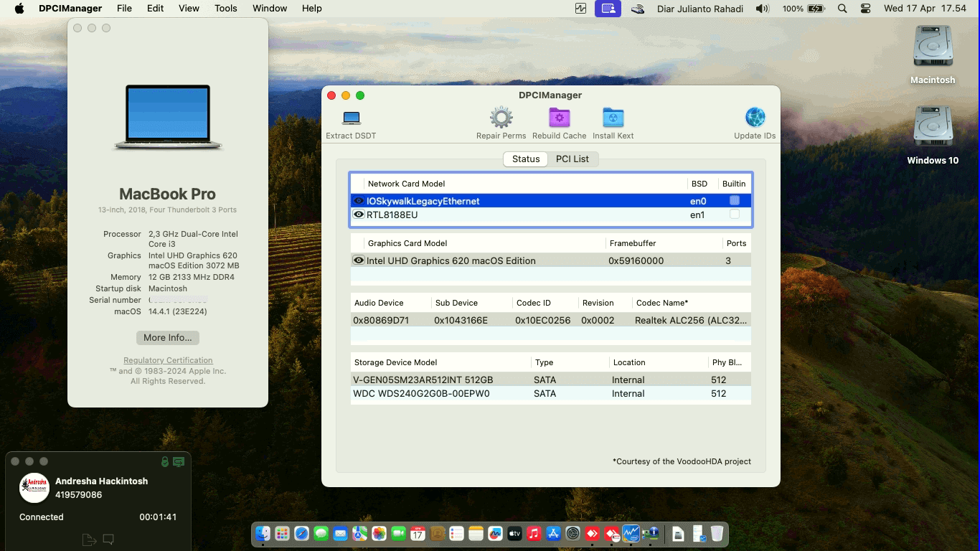Open the Regulatory Certification link
The image size is (980, 551).
pyautogui.click(x=167, y=360)
